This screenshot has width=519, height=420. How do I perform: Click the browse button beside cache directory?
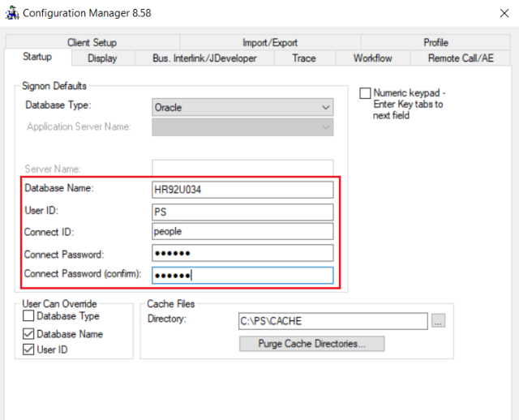pyautogui.click(x=439, y=321)
